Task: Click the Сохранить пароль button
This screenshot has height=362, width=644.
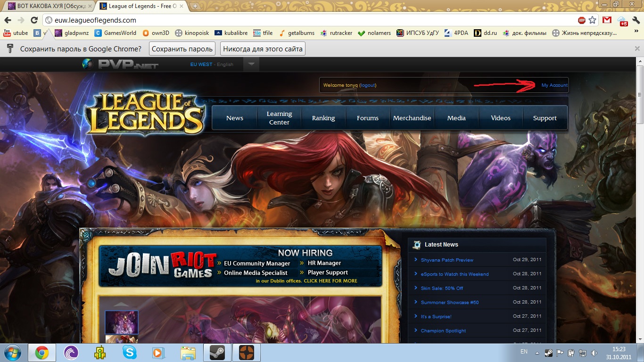Action: pos(182,49)
